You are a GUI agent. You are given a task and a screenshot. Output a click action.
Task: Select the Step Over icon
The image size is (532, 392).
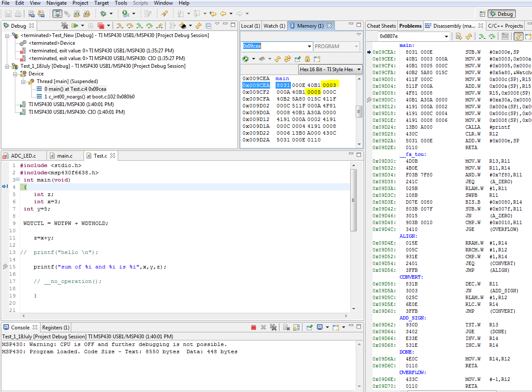click(130, 25)
